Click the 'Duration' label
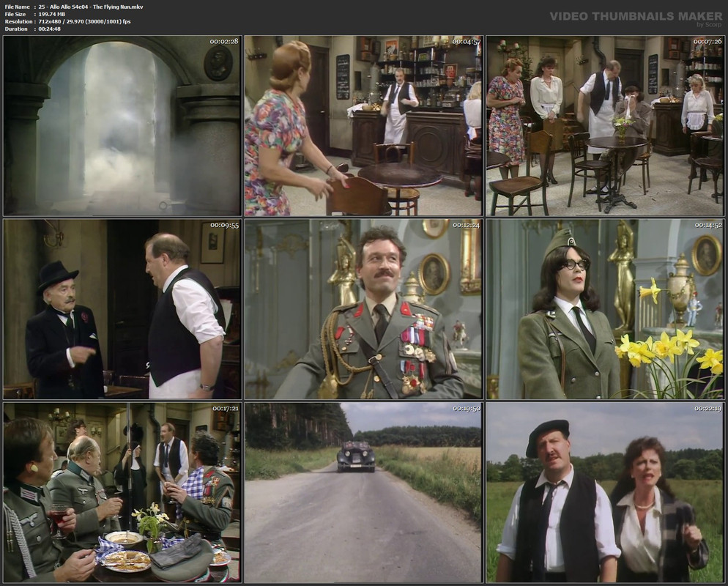Screen dimensions: 728x586 tap(16, 29)
